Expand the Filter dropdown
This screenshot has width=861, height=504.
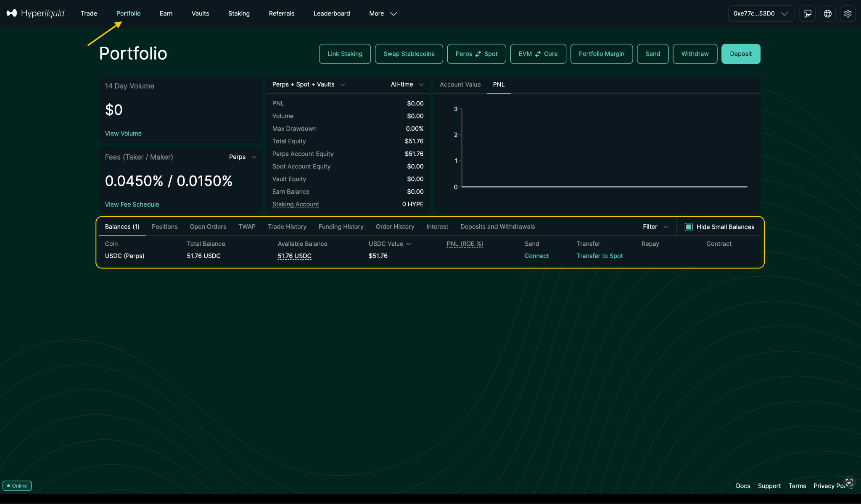[x=655, y=227]
